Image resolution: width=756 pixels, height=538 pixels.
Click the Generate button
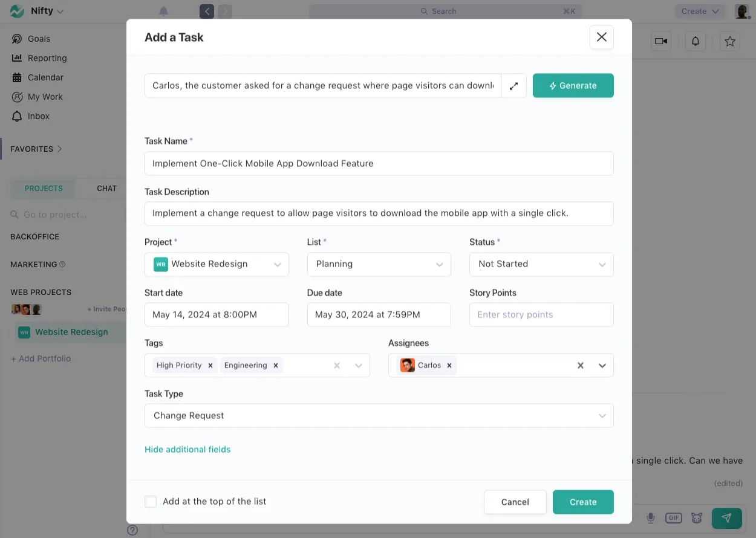click(573, 85)
